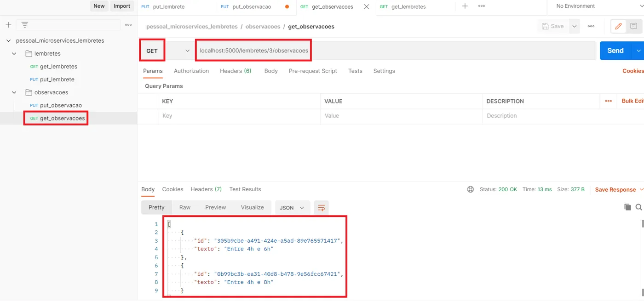Close the get_observacoes tab
The height and width of the screenshot is (301, 644).
tap(367, 6)
